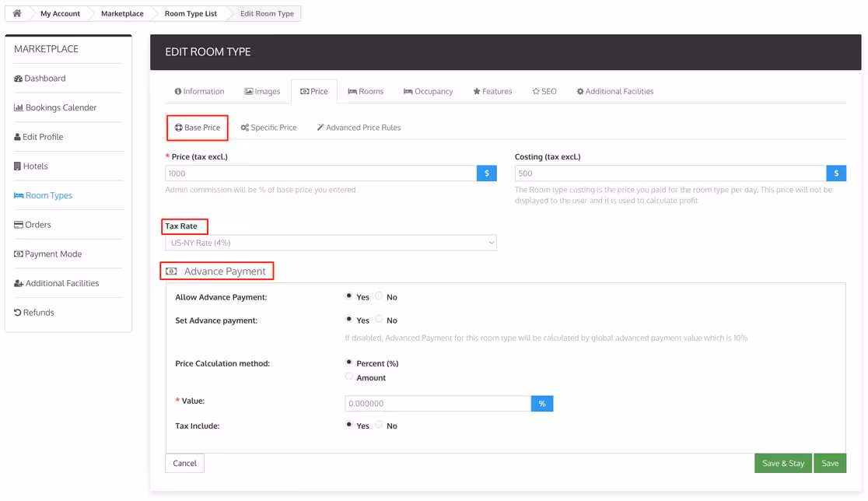Open the SEO tab
The width and height of the screenshot is (868, 501).
pos(544,91)
